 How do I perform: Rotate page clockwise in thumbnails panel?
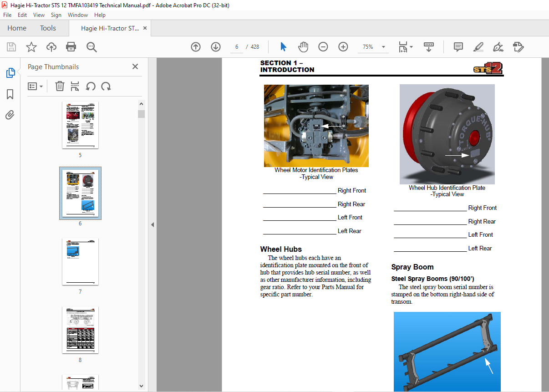[106, 86]
